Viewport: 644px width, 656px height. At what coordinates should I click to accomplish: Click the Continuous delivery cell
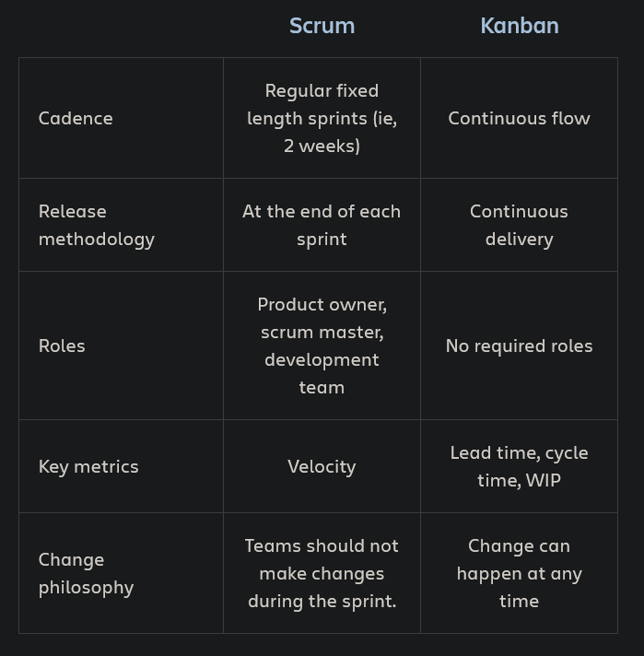(x=519, y=225)
